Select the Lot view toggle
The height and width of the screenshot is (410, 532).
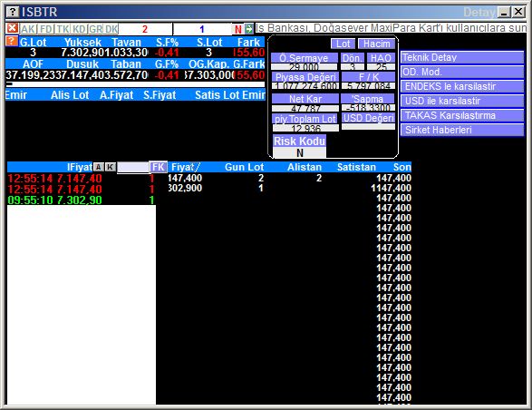343,44
